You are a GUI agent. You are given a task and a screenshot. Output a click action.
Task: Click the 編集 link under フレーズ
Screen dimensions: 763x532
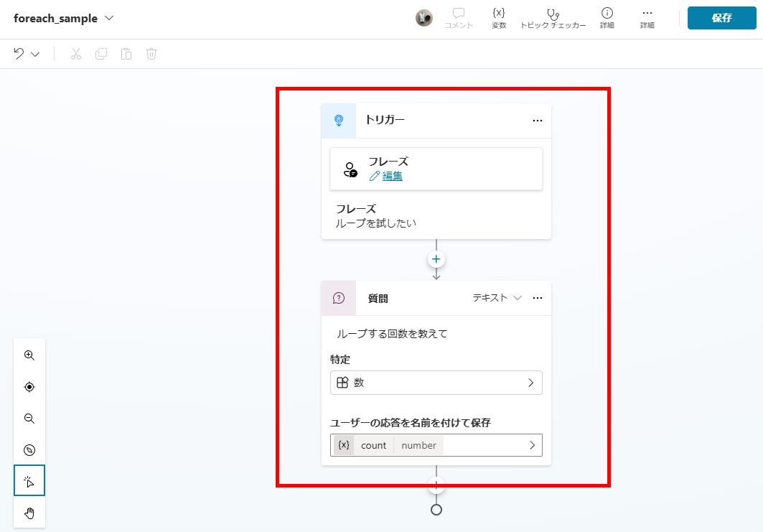point(392,176)
